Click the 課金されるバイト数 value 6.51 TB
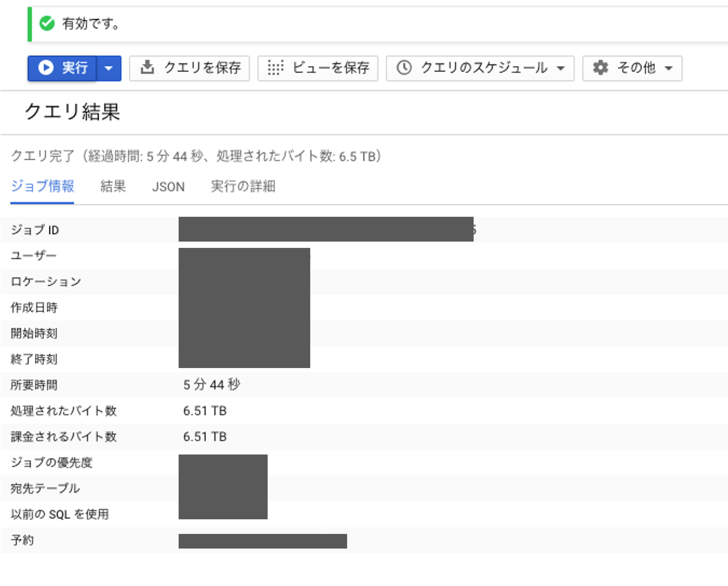728x586 pixels. (x=205, y=437)
